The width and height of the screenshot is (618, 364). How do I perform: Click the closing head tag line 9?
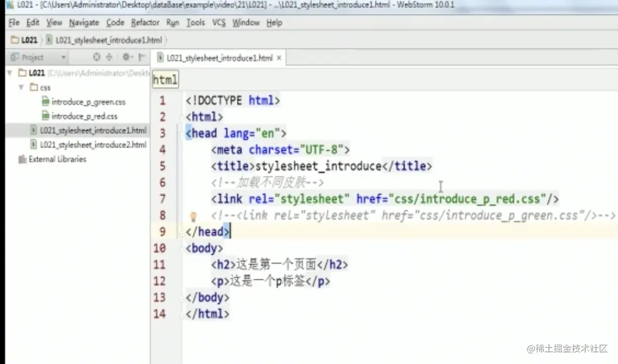(208, 231)
